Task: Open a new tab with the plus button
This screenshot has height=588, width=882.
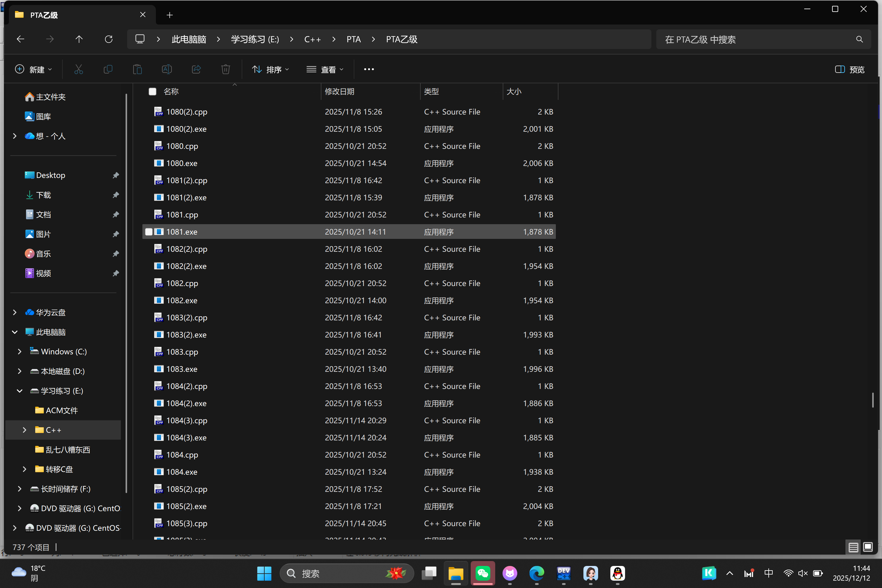Action: (169, 15)
